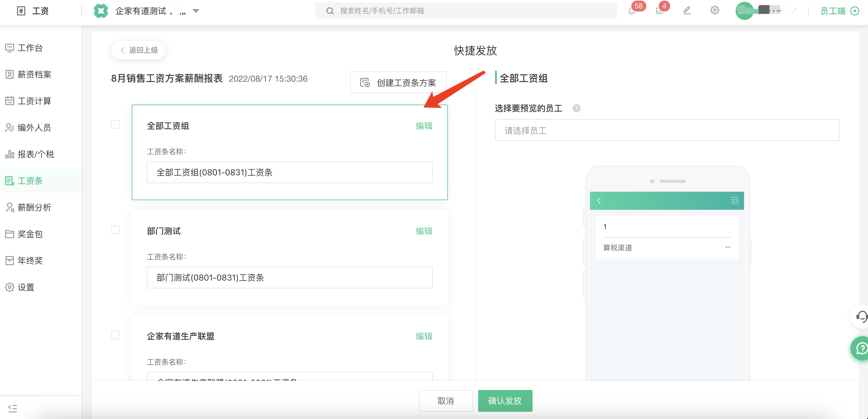This screenshot has height=419, width=868.
Task: Click the 薪酬分析 person-search icon
Action: (9, 207)
